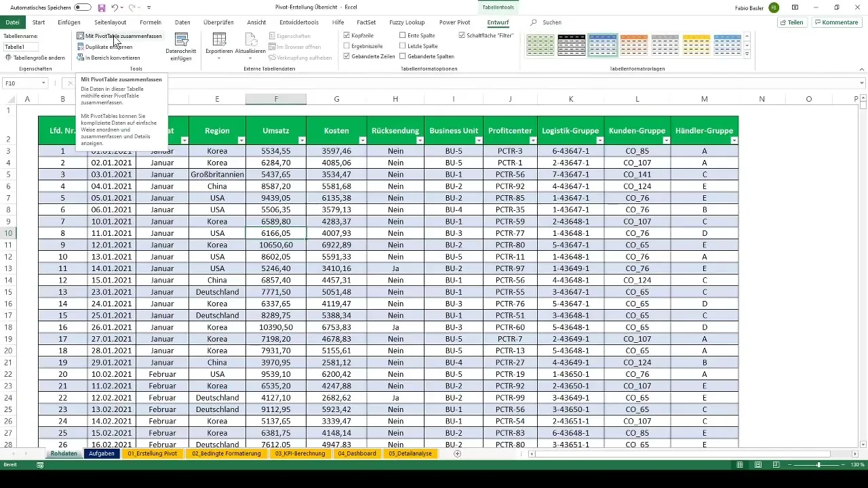Toggle Schaltfläche "Filter" checkbox

click(x=462, y=35)
